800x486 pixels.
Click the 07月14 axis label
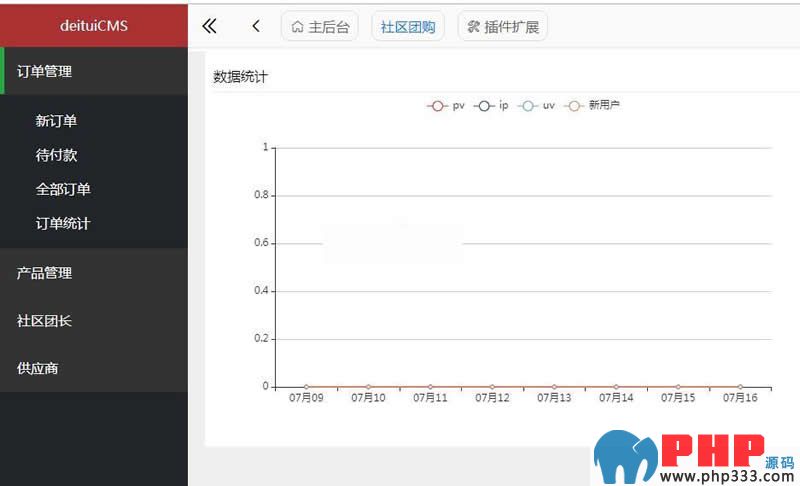click(x=616, y=398)
